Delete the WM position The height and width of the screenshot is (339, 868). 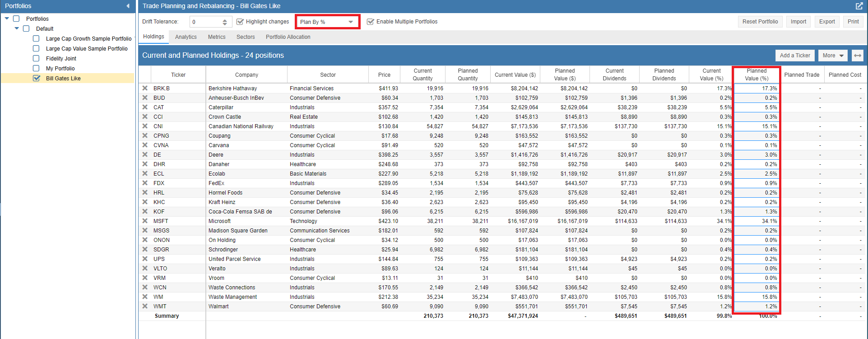pos(145,297)
